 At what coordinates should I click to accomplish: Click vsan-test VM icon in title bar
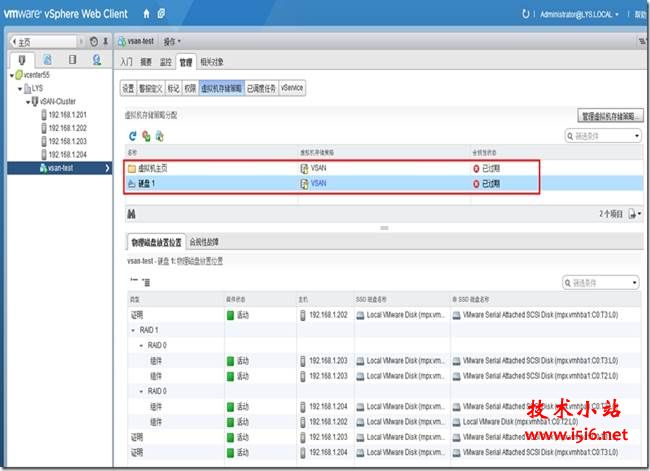(x=122, y=41)
